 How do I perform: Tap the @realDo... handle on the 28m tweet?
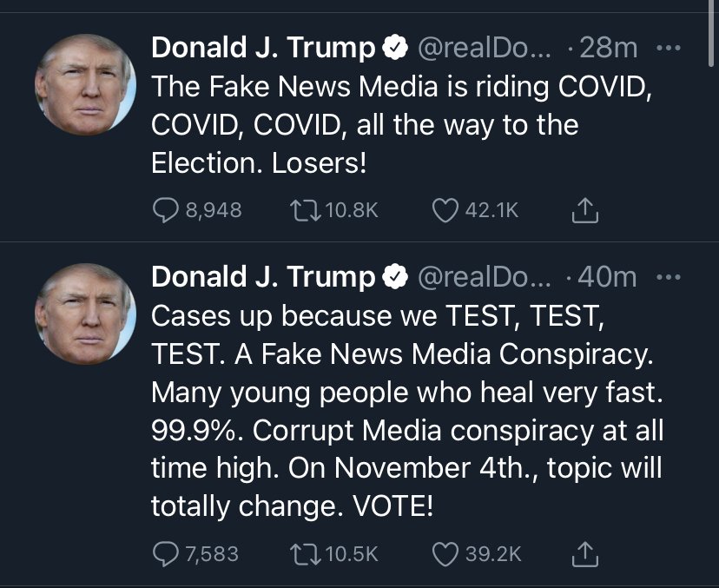tap(485, 50)
